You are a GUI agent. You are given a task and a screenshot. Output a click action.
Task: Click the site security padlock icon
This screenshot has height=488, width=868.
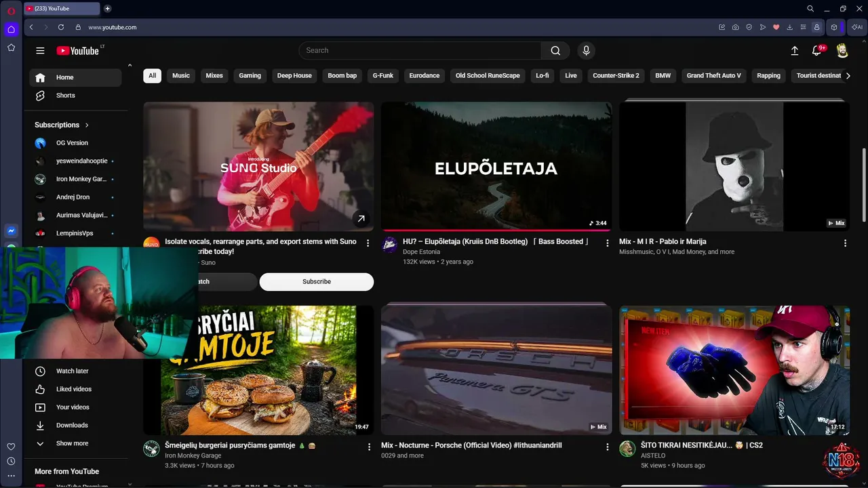point(78,27)
